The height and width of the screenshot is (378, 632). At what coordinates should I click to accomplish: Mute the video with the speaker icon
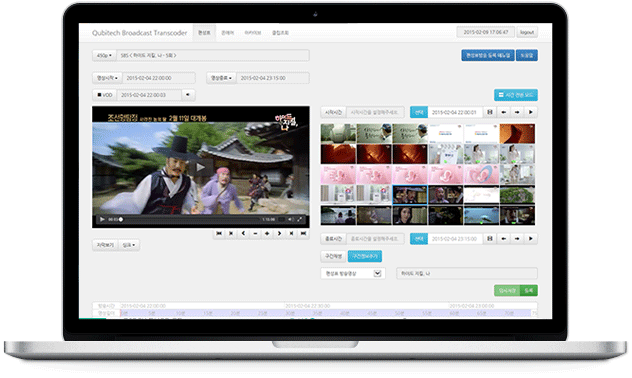click(x=290, y=219)
